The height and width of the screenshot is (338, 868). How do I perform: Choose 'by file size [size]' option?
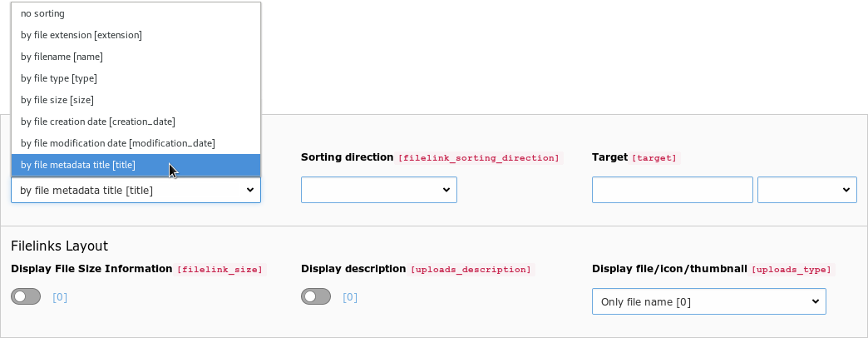point(57,100)
